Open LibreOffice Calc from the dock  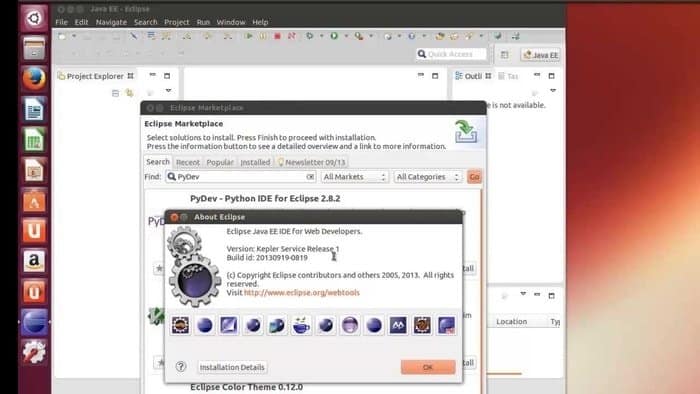[x=34, y=140]
